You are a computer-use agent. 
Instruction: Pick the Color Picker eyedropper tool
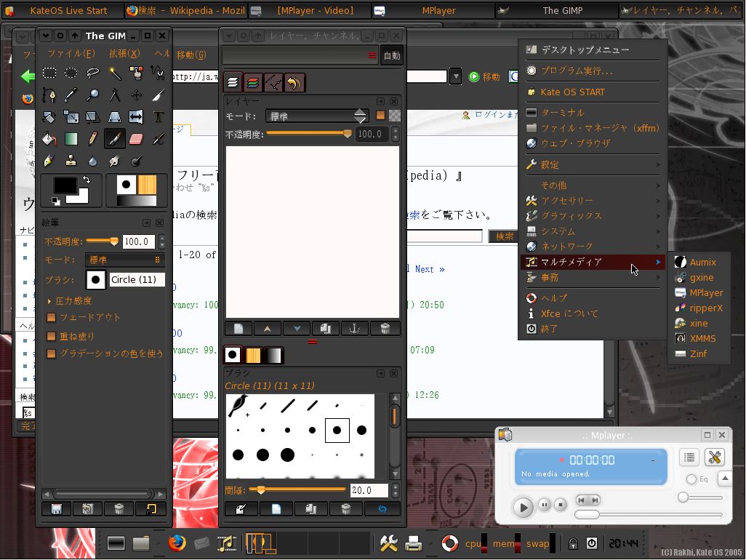tap(71, 95)
